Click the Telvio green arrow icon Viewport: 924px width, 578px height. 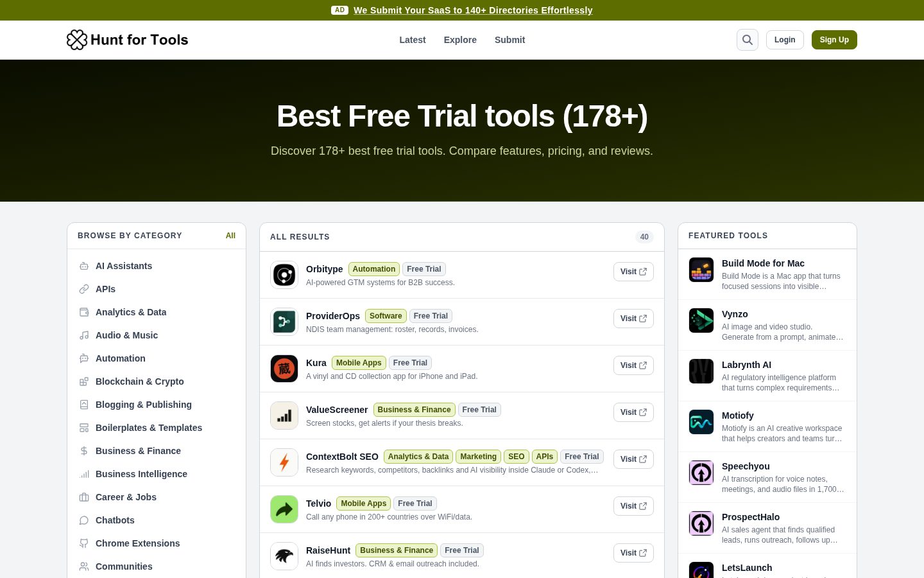pyautogui.click(x=284, y=509)
